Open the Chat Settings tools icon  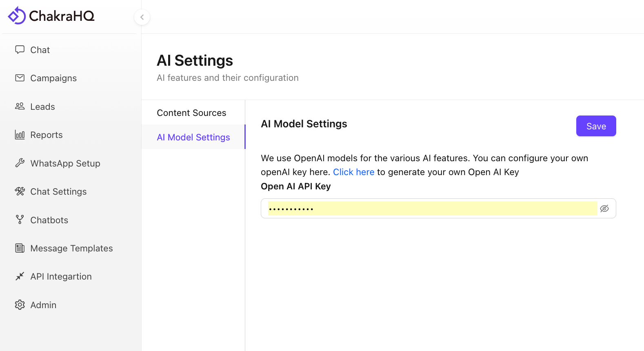click(20, 191)
